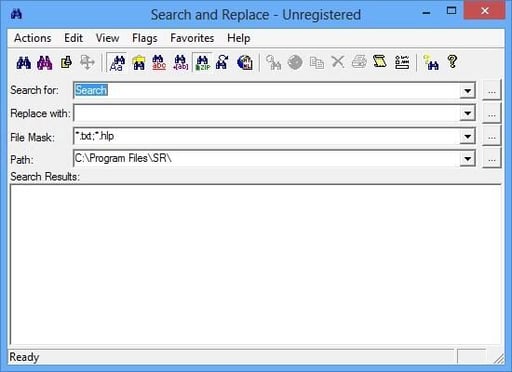Screen dimensions: 512x372
Task: Minimize the Search and Replace window
Action: click(426, 13)
